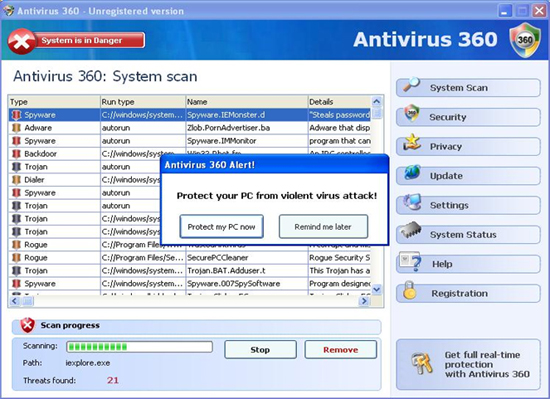Click the System Status chip icon
The image size is (550, 399).
[x=411, y=230]
